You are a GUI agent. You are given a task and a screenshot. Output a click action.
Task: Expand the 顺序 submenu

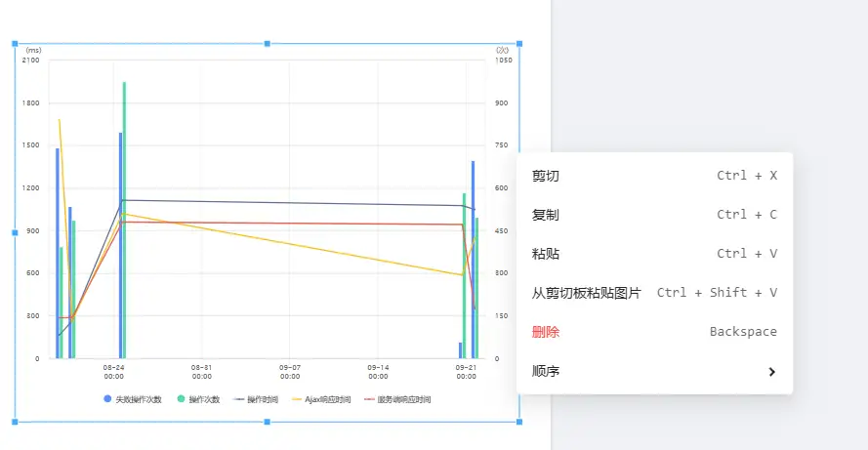[x=654, y=371]
